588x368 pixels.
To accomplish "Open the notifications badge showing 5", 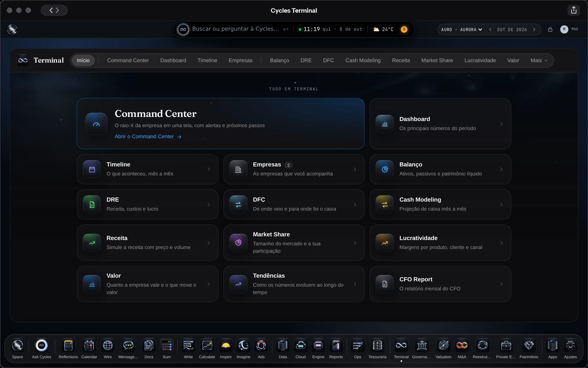I will click(x=404, y=29).
